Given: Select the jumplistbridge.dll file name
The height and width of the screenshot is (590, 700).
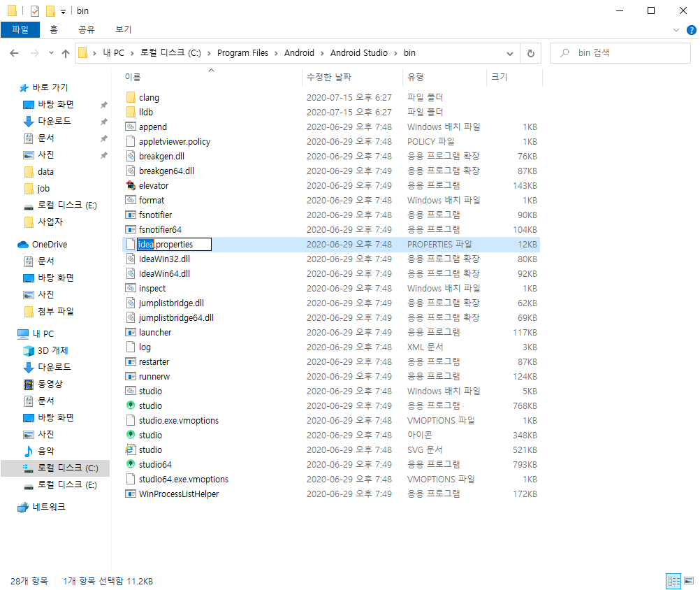Looking at the screenshot, I should click(171, 303).
